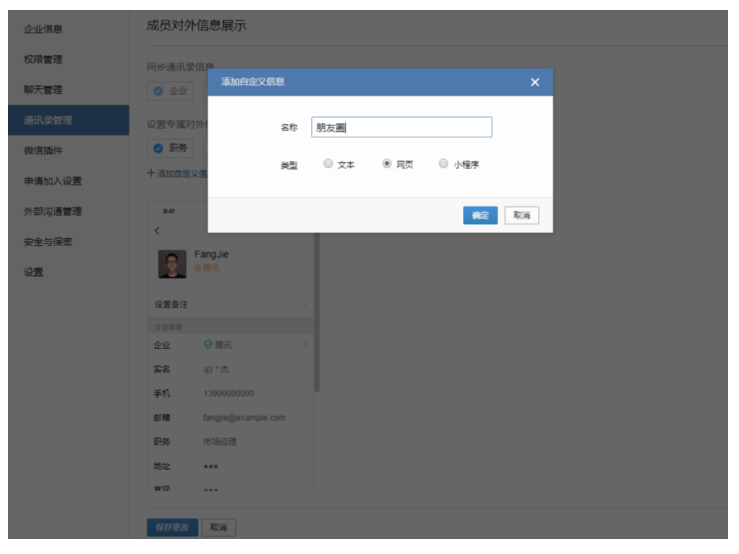
Task: Click the plus icon for 添加自定义信息
Action: [150, 173]
